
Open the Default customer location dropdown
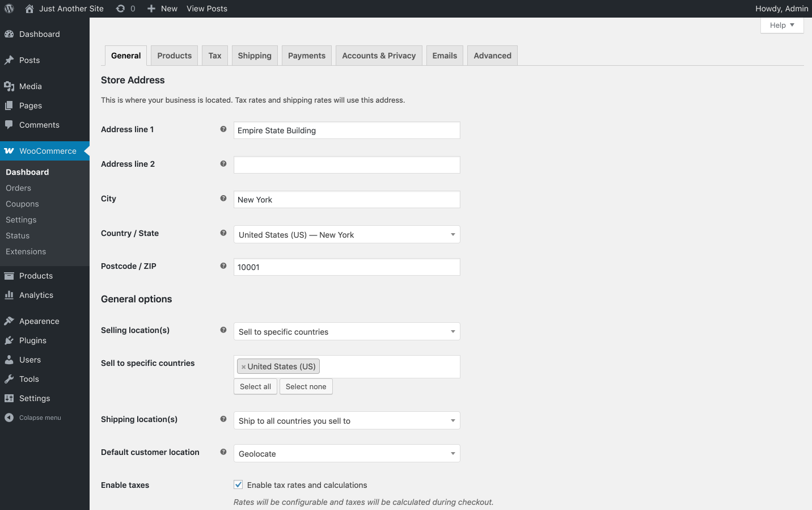coord(346,453)
